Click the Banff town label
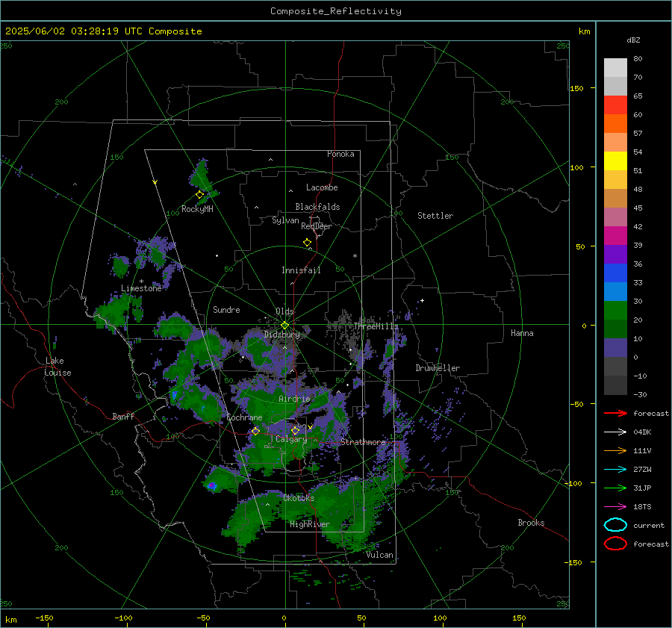 pyautogui.click(x=123, y=416)
